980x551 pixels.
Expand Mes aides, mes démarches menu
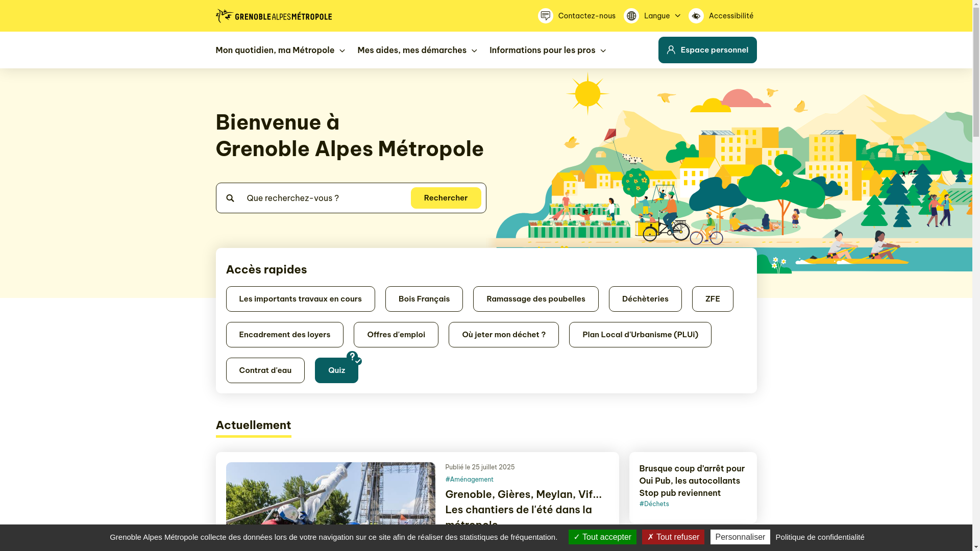(417, 50)
